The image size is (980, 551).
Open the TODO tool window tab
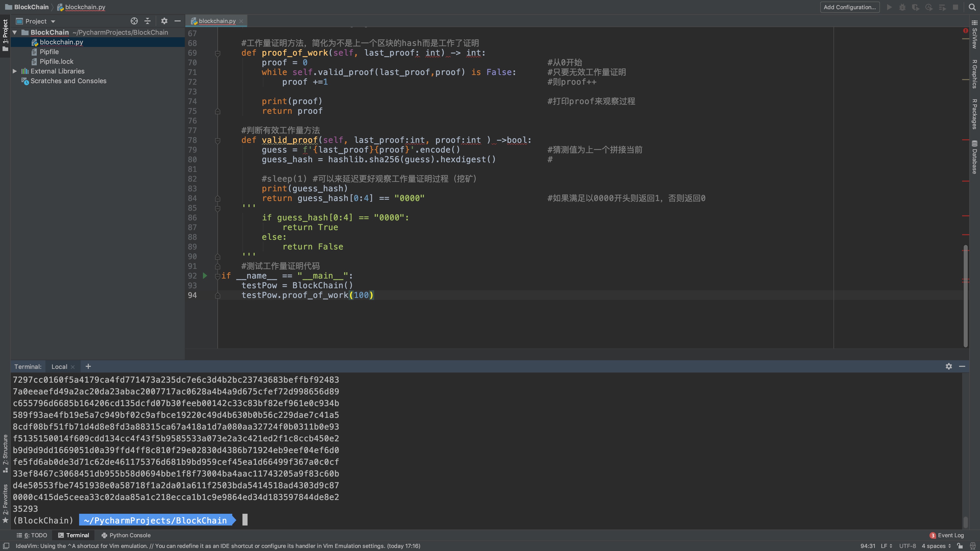(32, 535)
